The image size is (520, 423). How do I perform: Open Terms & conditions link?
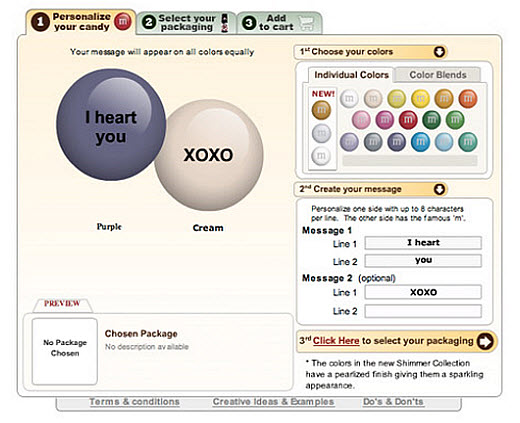134,402
